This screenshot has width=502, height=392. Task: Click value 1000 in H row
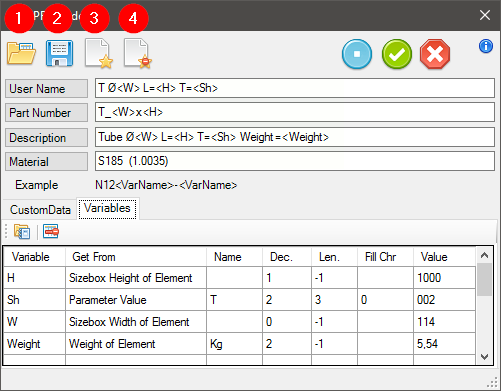pos(444,278)
